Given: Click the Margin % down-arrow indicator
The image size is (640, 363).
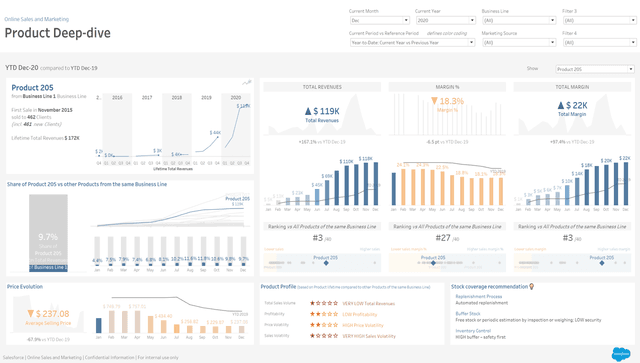Looking at the screenshot, I should 434,101.
